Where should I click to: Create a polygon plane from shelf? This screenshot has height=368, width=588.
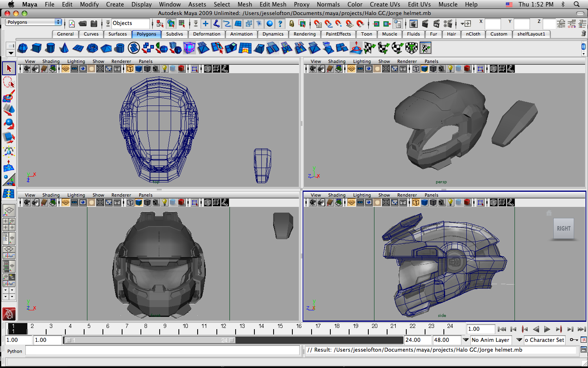(78, 48)
